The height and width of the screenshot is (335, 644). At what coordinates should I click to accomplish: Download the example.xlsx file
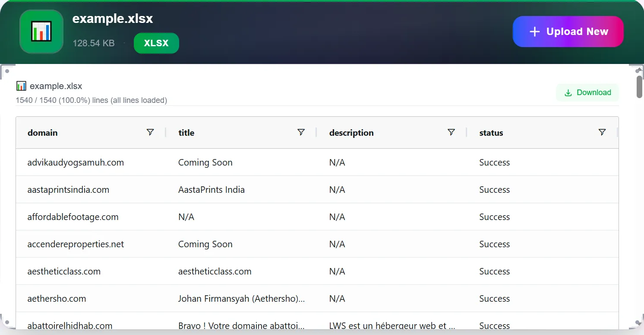tap(587, 93)
